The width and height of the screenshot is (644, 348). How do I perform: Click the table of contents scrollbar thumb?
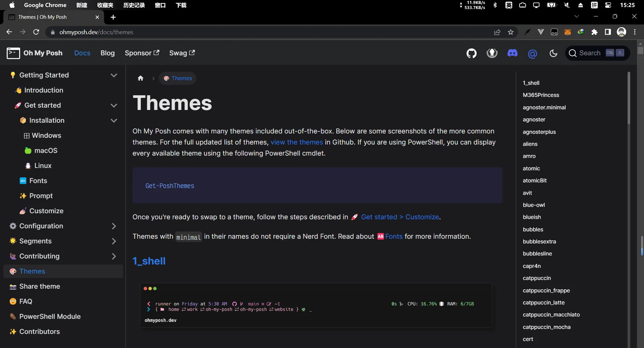[x=629, y=98]
